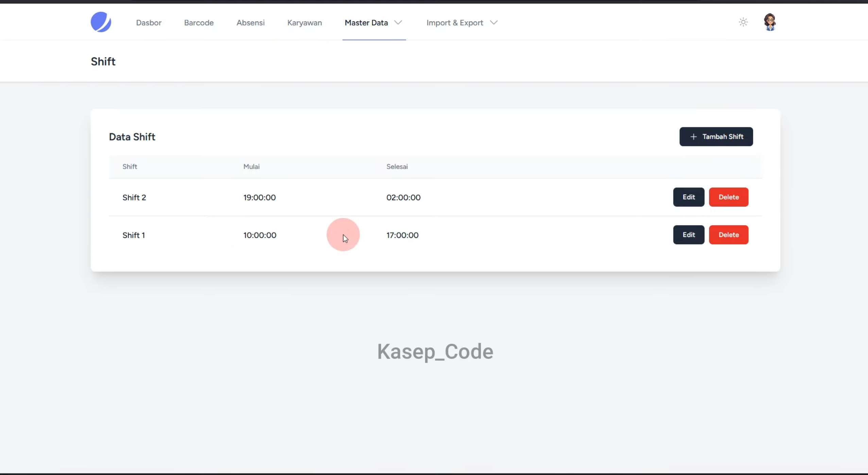Screen dimensions: 868x475
Task: Select the Import & Export menu label
Action: tap(455, 23)
